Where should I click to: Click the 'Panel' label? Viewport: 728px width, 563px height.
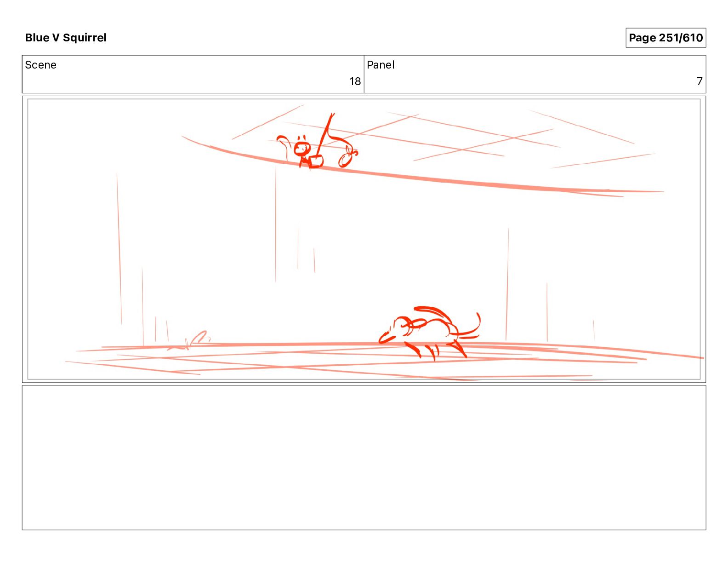[x=381, y=65]
